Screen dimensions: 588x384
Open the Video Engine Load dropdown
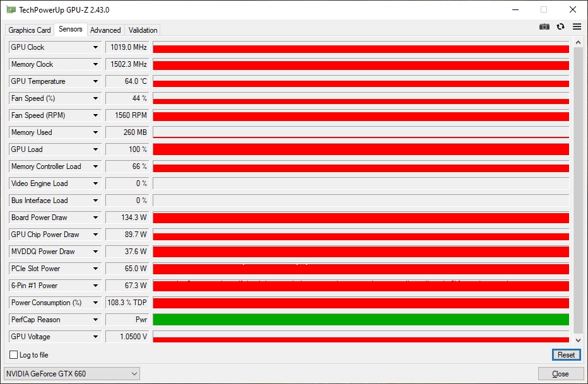(x=55, y=183)
